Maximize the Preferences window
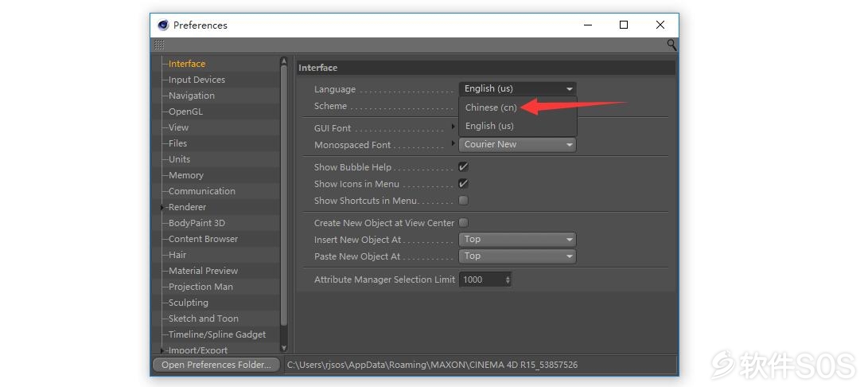 tap(623, 25)
